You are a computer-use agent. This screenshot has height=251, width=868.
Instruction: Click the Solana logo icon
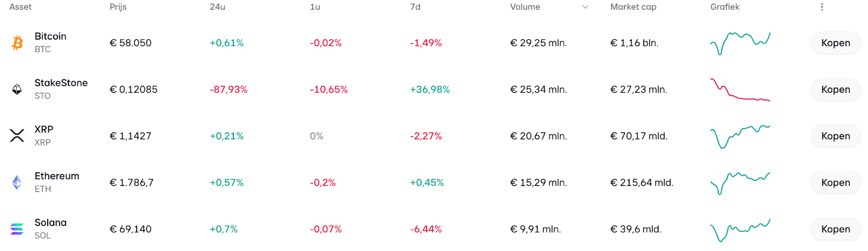pos(17,229)
